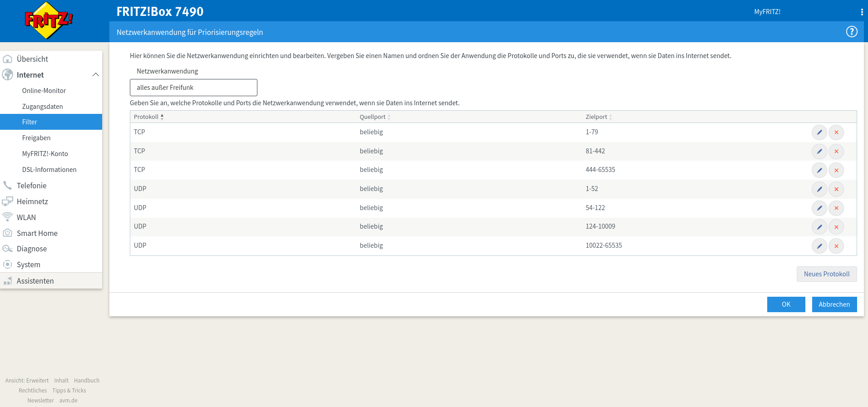This screenshot has height=407, width=868.
Task: Delete the TCP 81-442 rule
Action: pyautogui.click(x=836, y=152)
